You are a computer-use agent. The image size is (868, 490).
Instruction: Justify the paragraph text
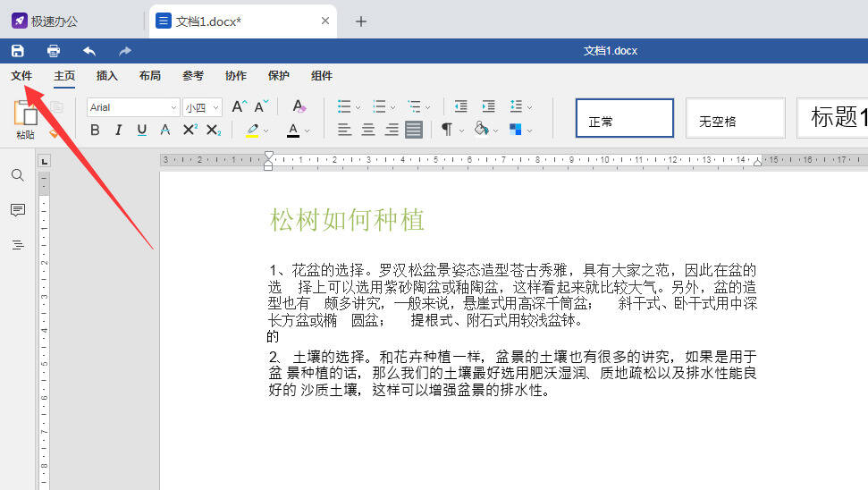point(414,131)
